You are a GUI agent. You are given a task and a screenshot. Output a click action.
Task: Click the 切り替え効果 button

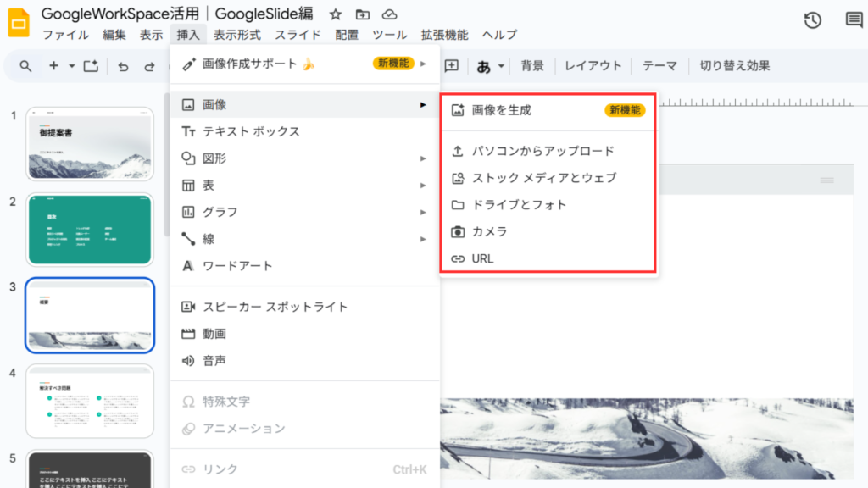pos(734,66)
